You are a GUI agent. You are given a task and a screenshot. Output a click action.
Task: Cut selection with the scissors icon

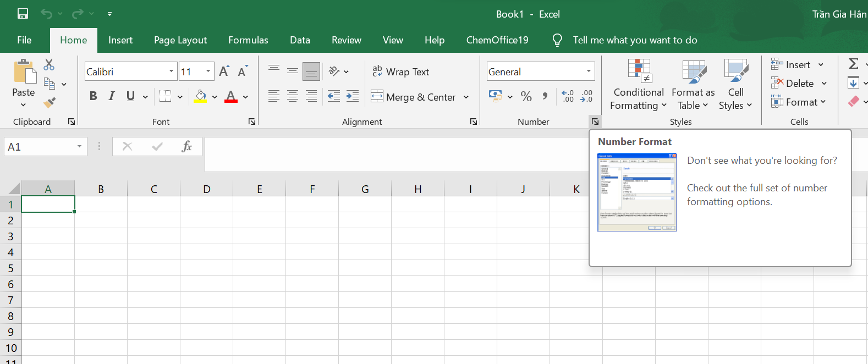49,64
